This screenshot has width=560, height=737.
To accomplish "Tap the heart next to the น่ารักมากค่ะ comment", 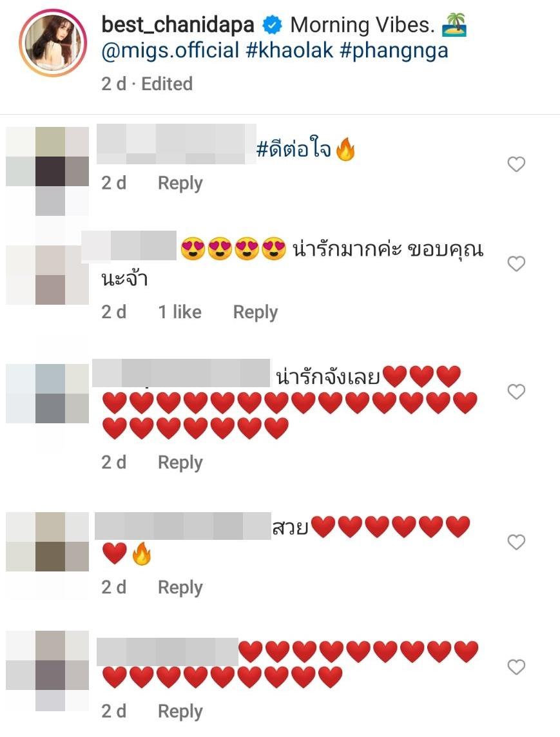I will [516, 263].
